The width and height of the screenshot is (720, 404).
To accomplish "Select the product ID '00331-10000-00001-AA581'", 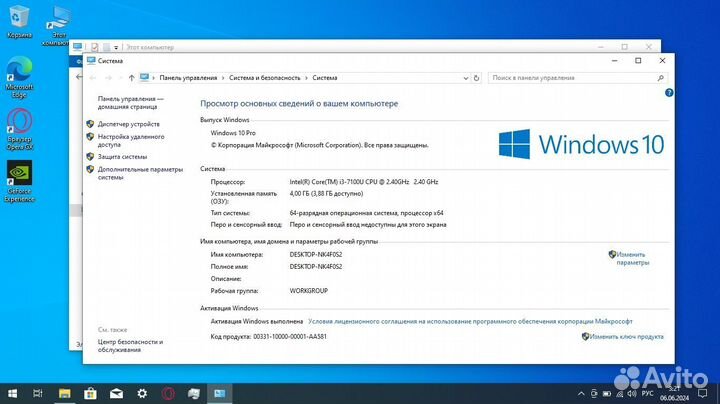I will (x=290, y=337).
